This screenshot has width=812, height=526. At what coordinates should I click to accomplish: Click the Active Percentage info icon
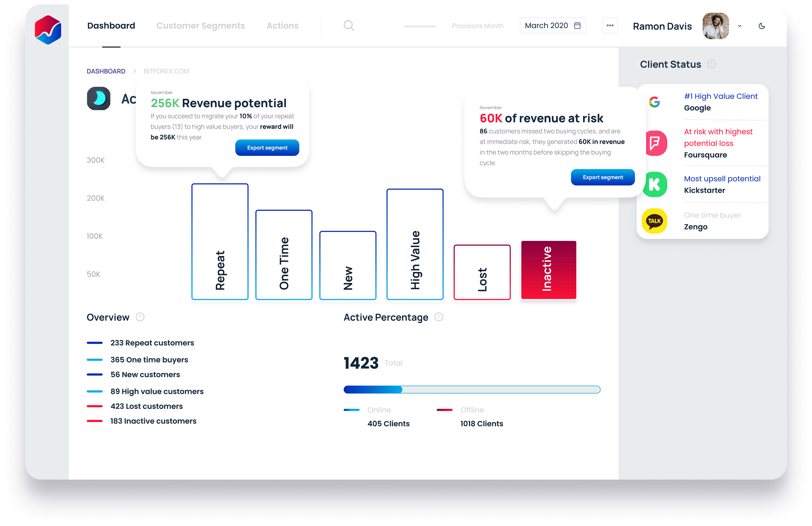pyautogui.click(x=439, y=317)
